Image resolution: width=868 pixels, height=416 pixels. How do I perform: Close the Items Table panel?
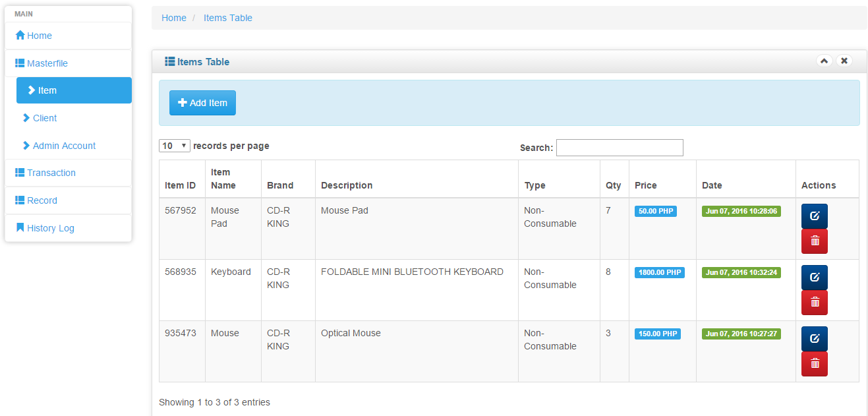coord(844,61)
